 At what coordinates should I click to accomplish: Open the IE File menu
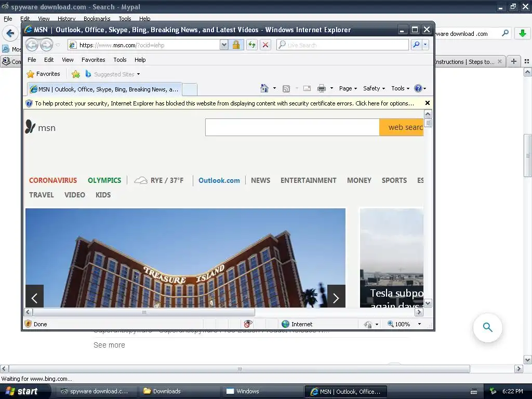[32, 60]
